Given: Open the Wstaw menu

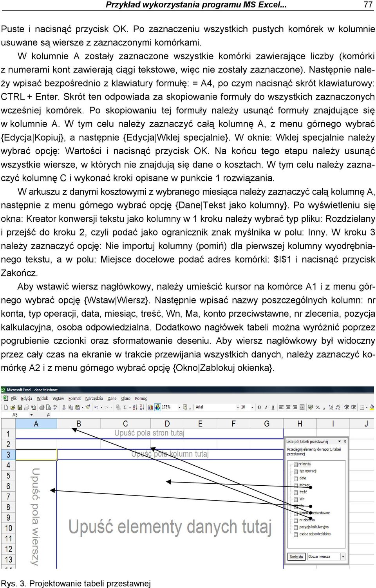Looking at the screenshot, I should 58,399.
